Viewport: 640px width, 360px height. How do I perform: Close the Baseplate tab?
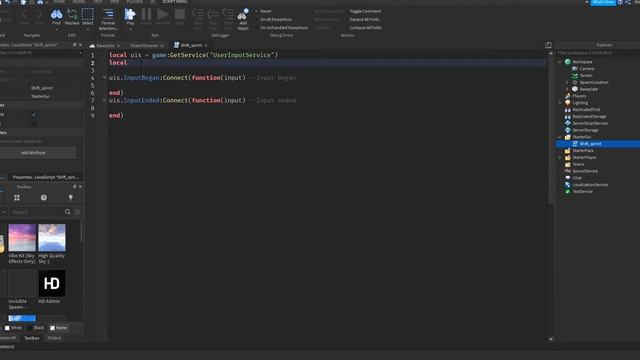coord(119,45)
